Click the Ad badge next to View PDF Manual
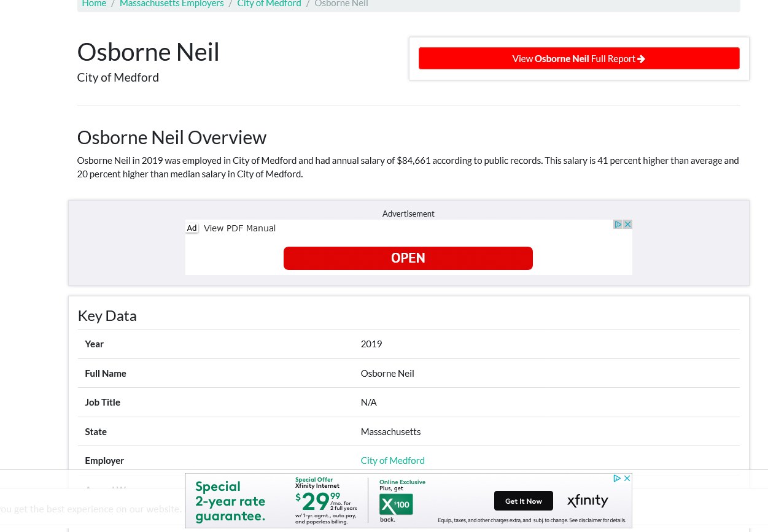 pyautogui.click(x=192, y=228)
